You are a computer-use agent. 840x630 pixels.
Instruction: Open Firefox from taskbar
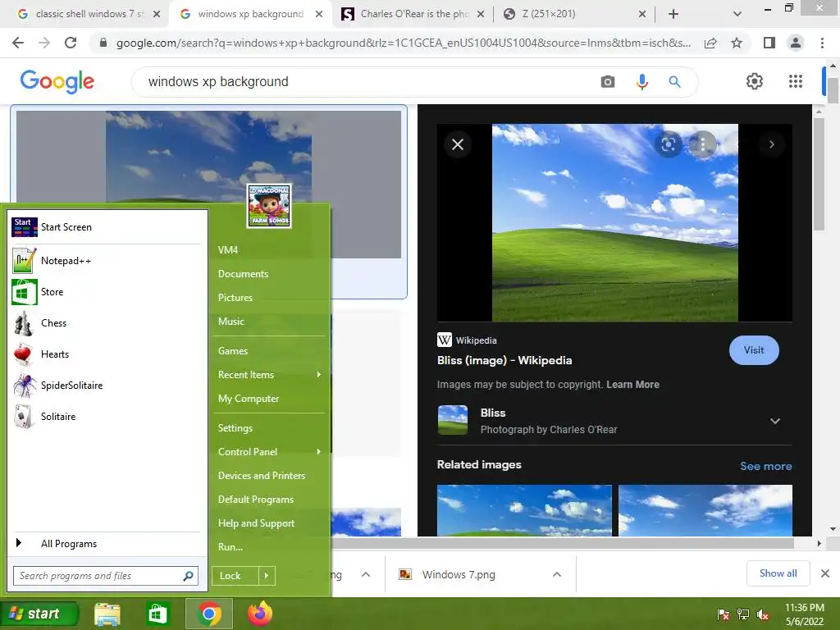coord(260,614)
